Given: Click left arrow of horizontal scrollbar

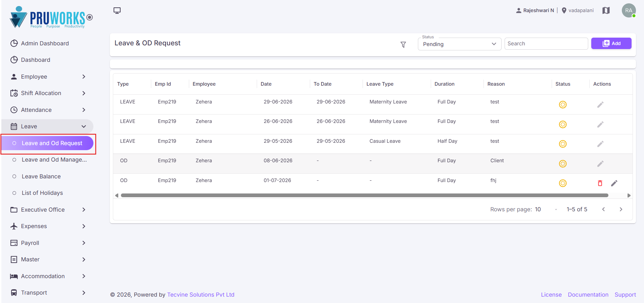Looking at the screenshot, I should 117,195.
